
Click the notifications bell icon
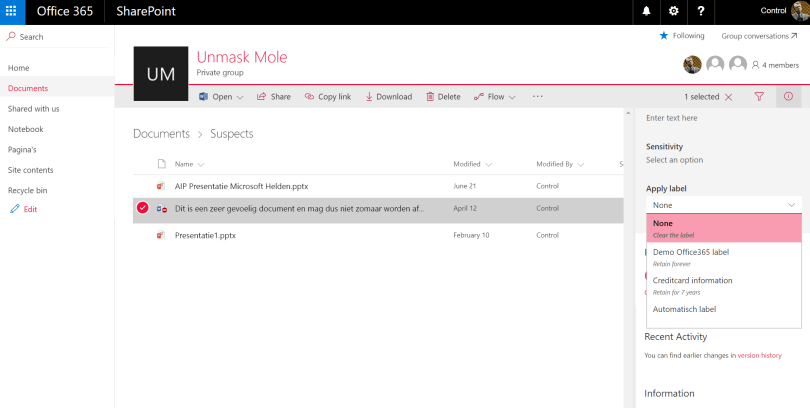tap(646, 11)
